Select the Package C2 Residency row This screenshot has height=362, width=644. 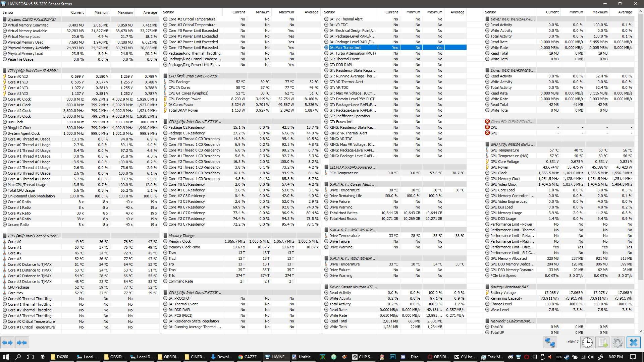241,127
